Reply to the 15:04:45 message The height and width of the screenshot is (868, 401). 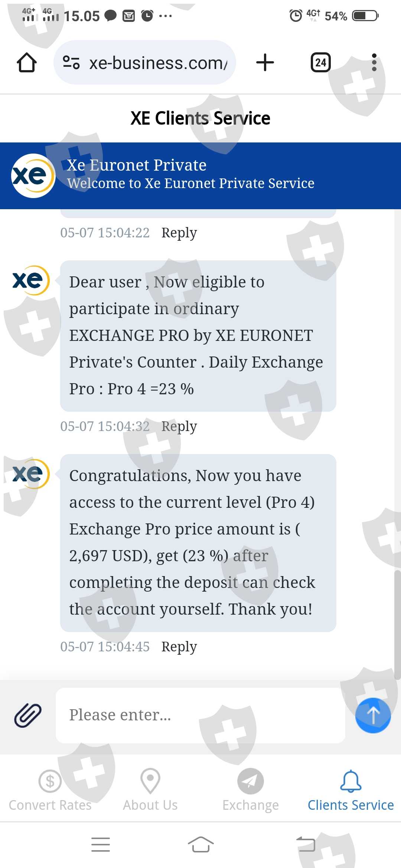pos(179,647)
